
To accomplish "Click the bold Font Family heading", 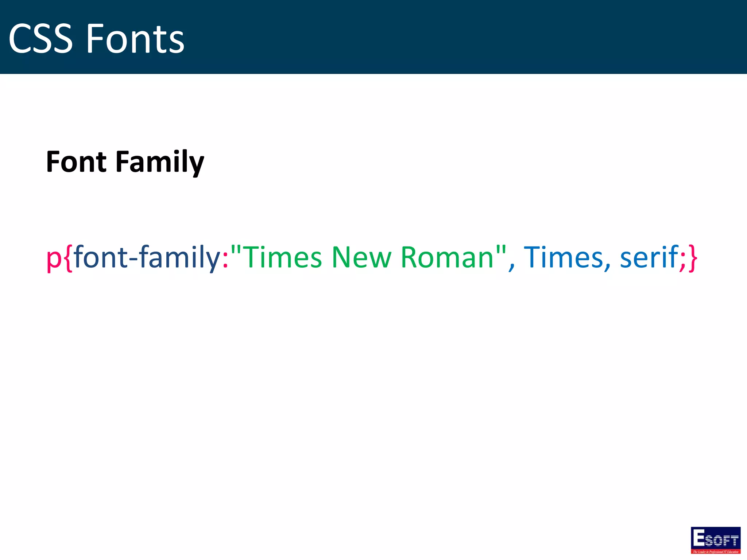I will click(x=125, y=162).
